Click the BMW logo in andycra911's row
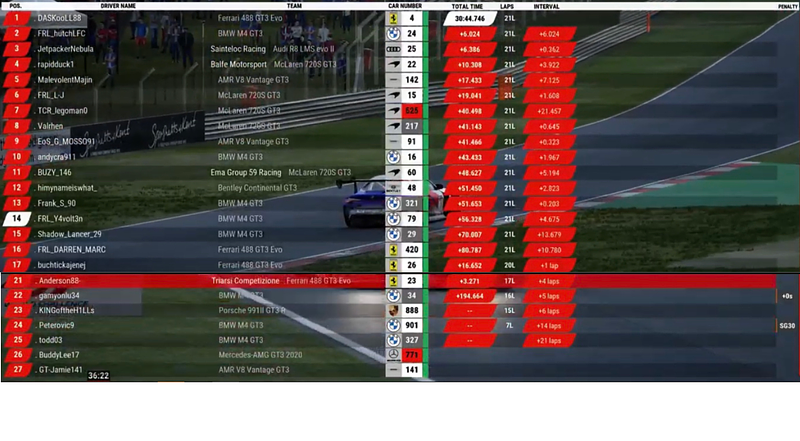The image size is (800, 441). 393,157
